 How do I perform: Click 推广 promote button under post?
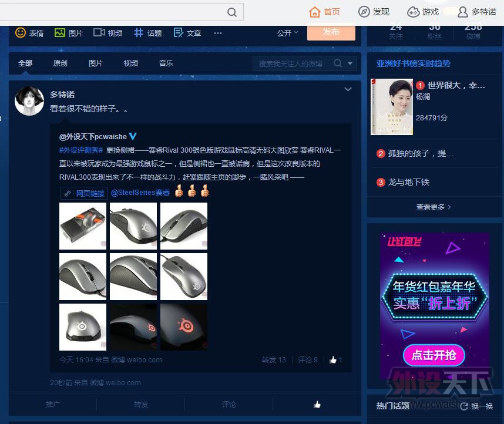(52, 404)
